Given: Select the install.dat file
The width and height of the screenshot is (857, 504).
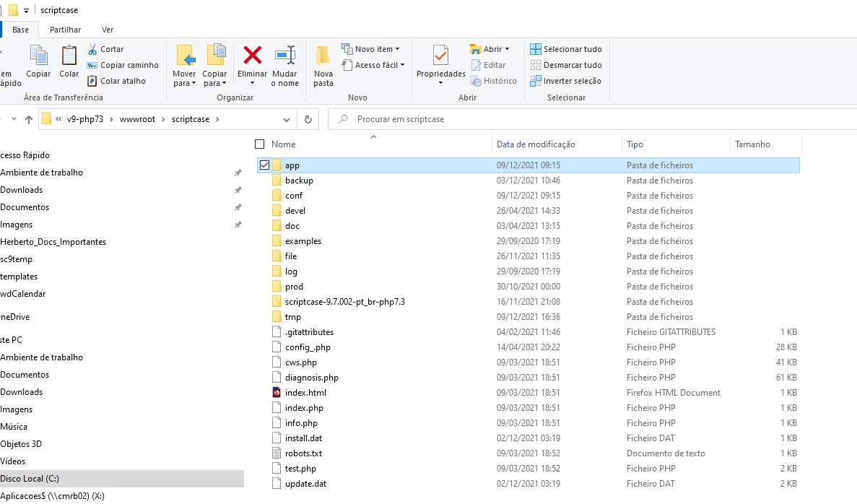Looking at the screenshot, I should point(303,438).
